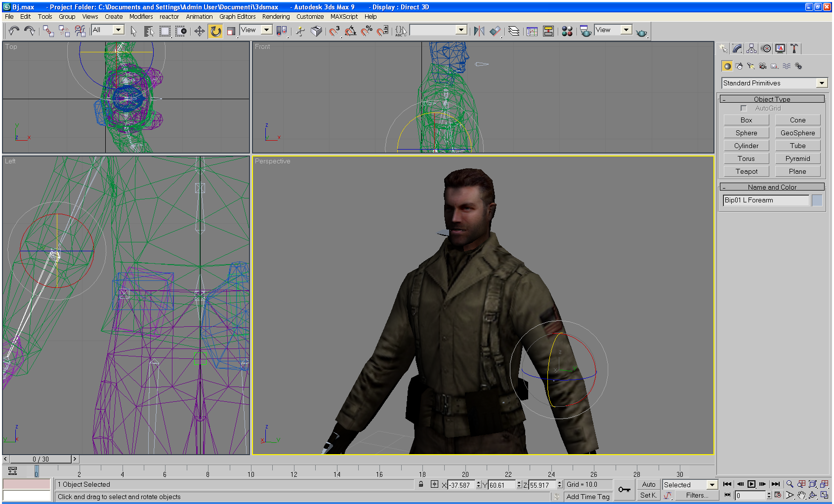This screenshot has height=504, width=834.
Task: Switch to the Modify panel tab
Action: click(737, 48)
